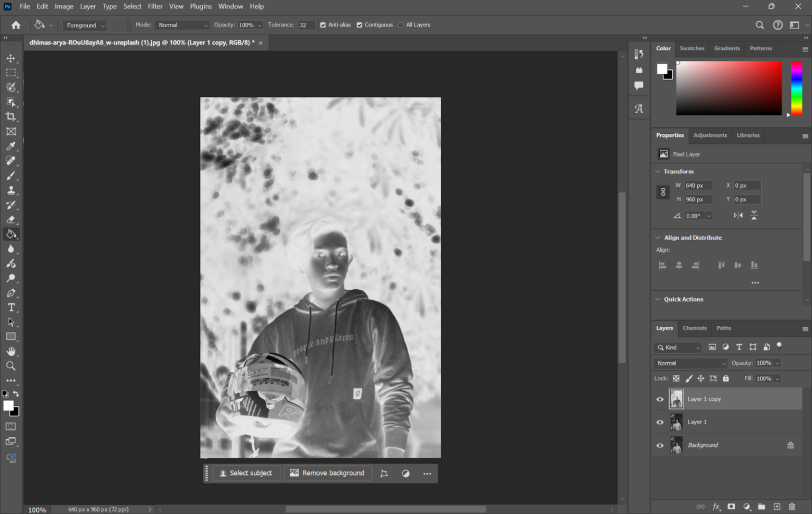This screenshot has height=514, width=812.
Task: Select the Hand tool
Action: 11,352
